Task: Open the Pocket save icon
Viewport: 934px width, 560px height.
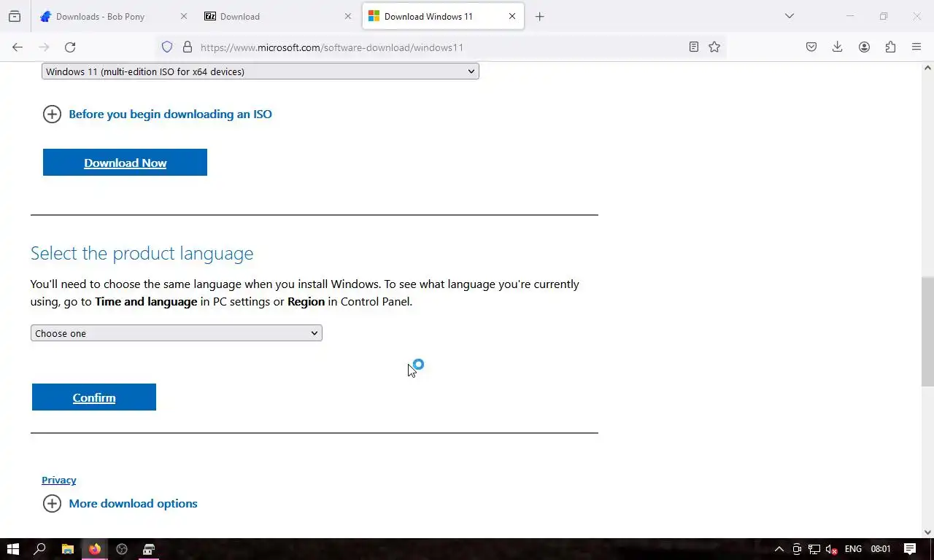Action: [811, 47]
